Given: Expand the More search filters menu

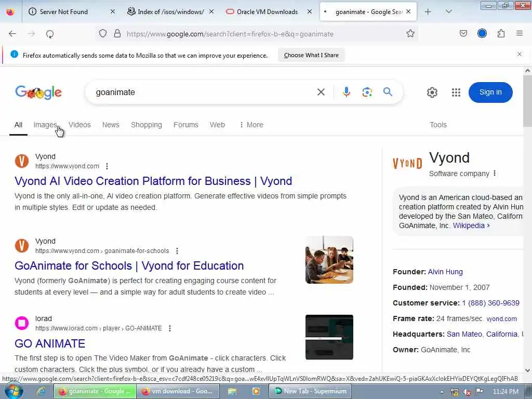Looking at the screenshot, I should (x=251, y=125).
